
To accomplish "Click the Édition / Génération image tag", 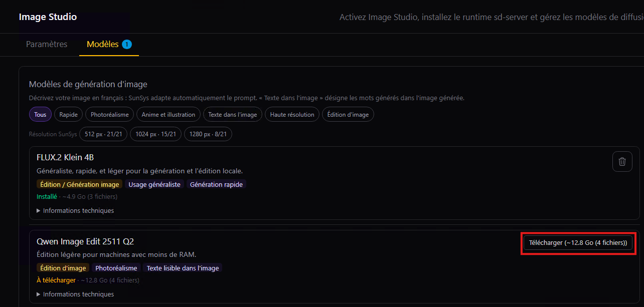I will (80, 184).
